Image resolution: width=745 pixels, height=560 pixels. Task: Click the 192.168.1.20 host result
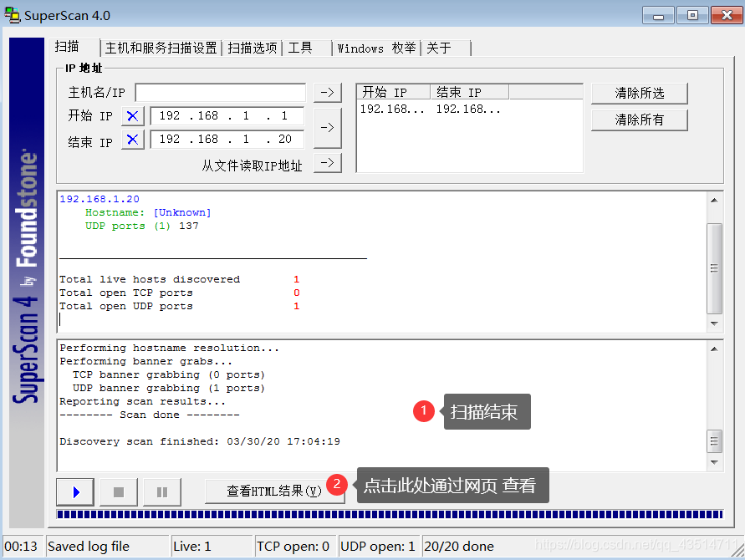click(x=100, y=199)
